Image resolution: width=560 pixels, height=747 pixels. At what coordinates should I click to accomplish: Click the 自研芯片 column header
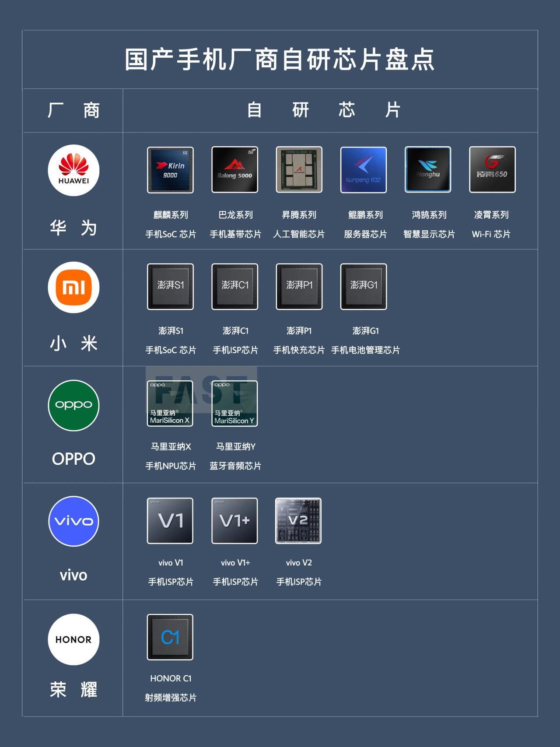324,110
